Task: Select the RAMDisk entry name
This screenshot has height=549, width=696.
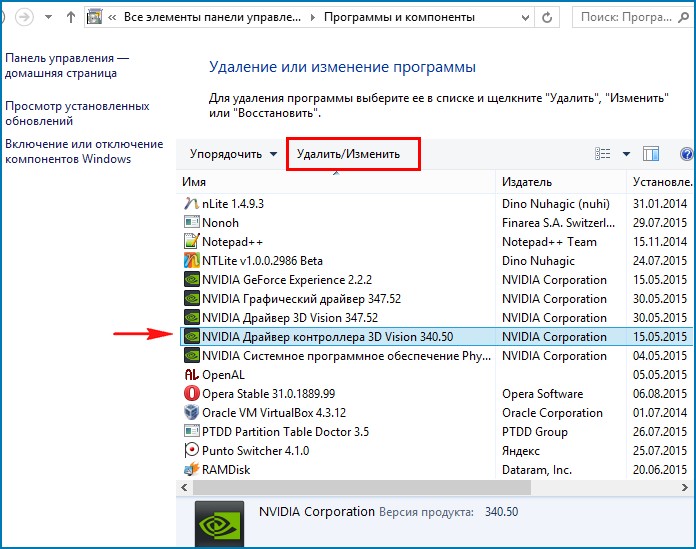Action: pyautogui.click(x=226, y=470)
